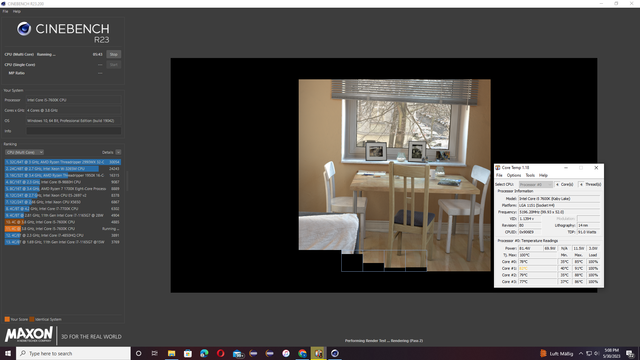640x360 pixels.
Task: Select ranking row 6 Intel Xeon E5-2697 v2
Action: (62, 196)
